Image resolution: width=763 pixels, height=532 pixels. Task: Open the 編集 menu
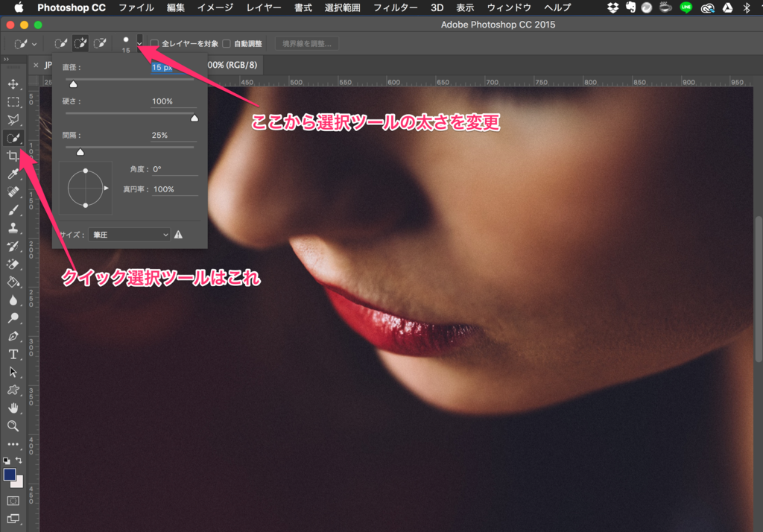coord(176,7)
